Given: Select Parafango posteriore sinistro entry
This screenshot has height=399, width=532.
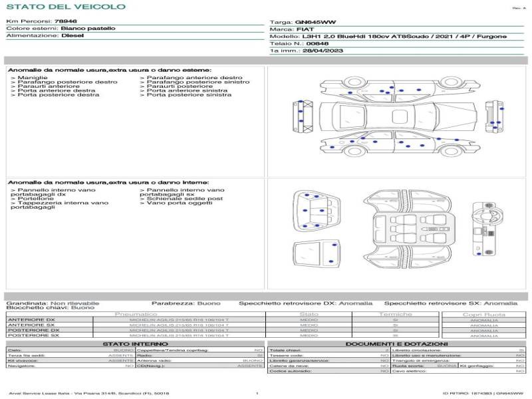Looking at the screenshot, I should pos(195,82).
